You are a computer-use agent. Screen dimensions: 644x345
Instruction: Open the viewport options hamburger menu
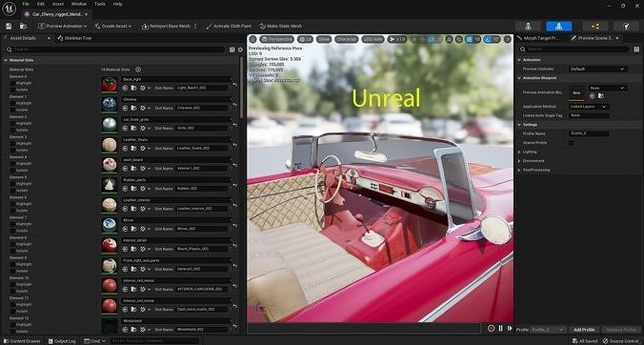point(253,39)
